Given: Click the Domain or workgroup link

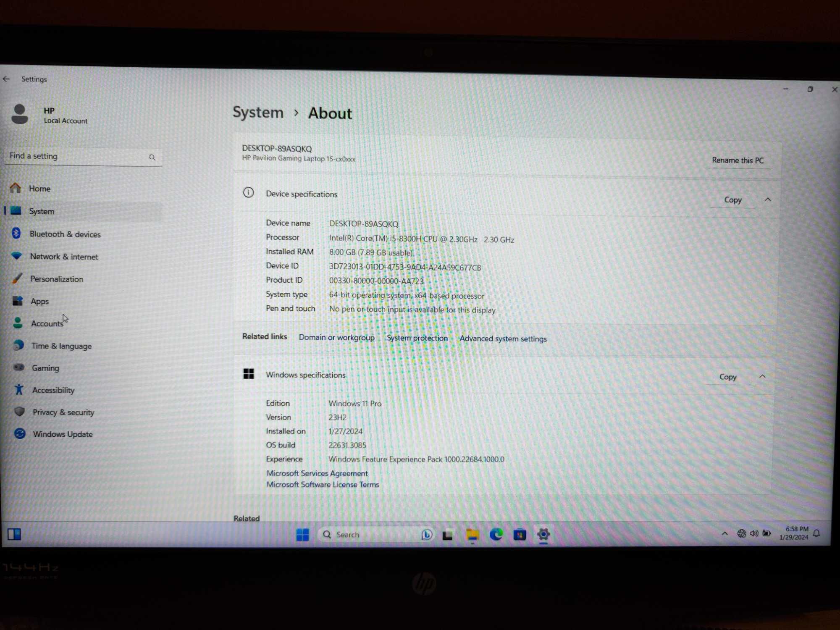Looking at the screenshot, I should [337, 338].
